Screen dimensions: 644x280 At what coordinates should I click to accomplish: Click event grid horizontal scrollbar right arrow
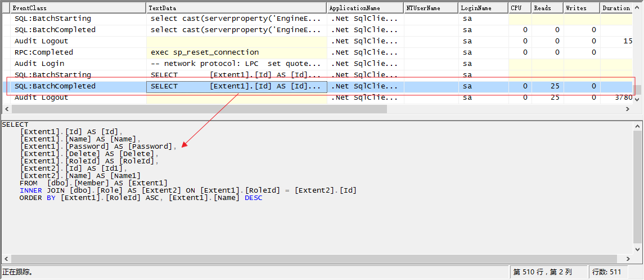628,109
